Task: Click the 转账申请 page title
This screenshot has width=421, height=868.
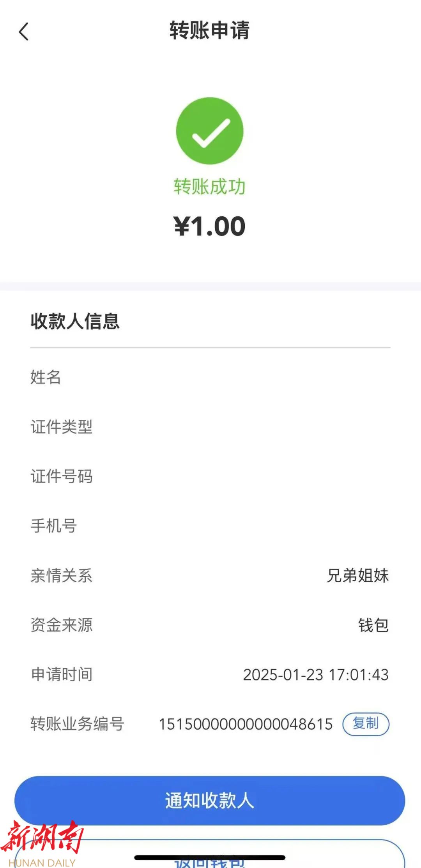Action: pos(210,30)
